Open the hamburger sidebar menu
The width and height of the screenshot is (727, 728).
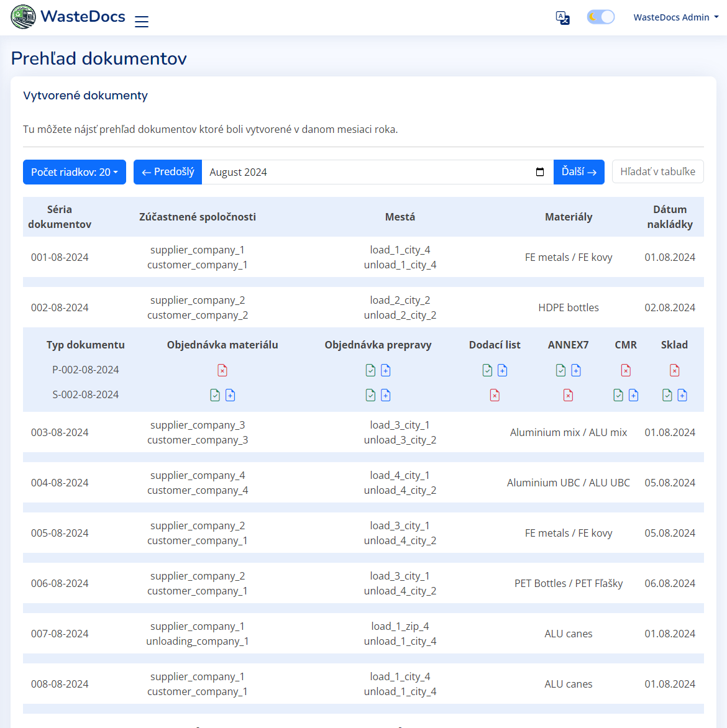pos(141,21)
